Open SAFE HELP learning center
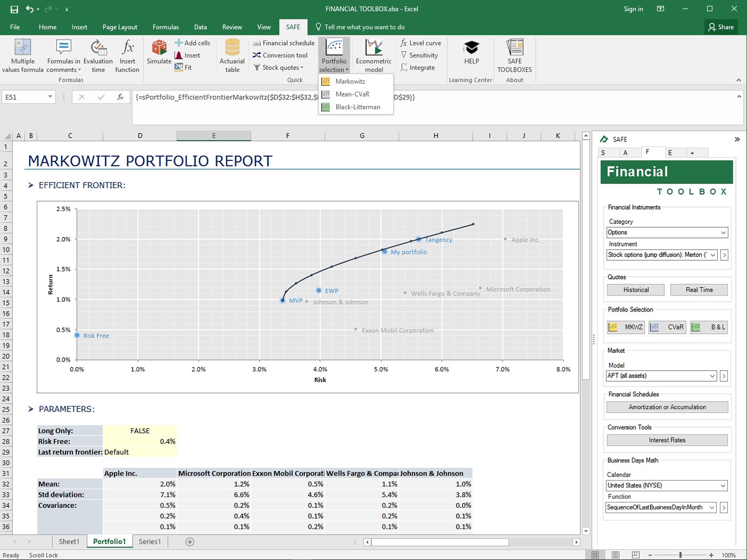 (x=472, y=53)
